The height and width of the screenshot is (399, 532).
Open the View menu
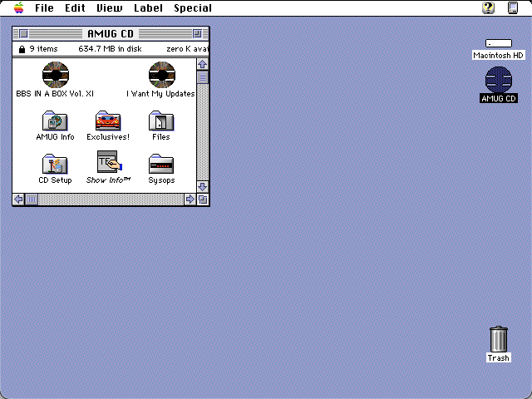point(110,7)
